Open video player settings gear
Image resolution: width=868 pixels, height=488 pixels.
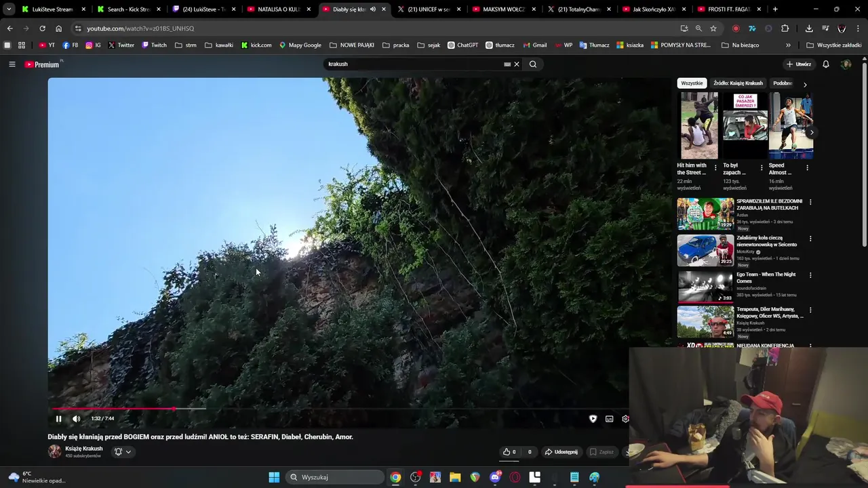click(x=625, y=419)
